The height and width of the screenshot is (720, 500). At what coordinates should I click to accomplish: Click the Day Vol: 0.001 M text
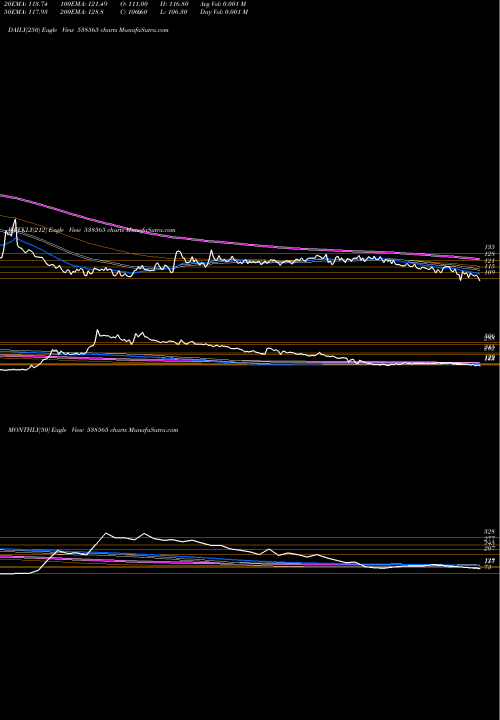[x=224, y=12]
